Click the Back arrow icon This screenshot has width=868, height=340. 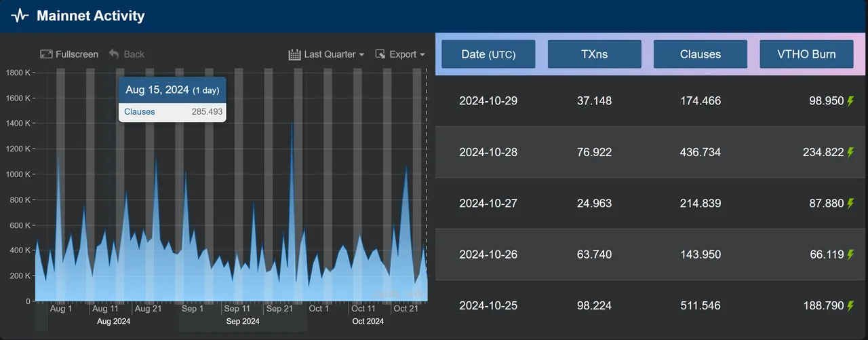point(114,54)
